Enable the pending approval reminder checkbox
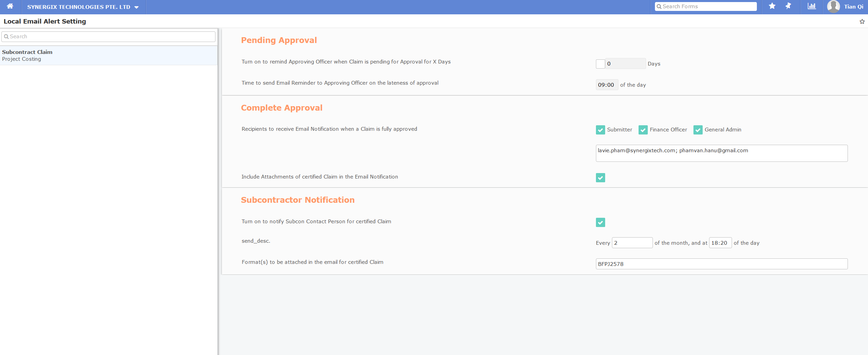This screenshot has height=355, width=868. [x=600, y=64]
